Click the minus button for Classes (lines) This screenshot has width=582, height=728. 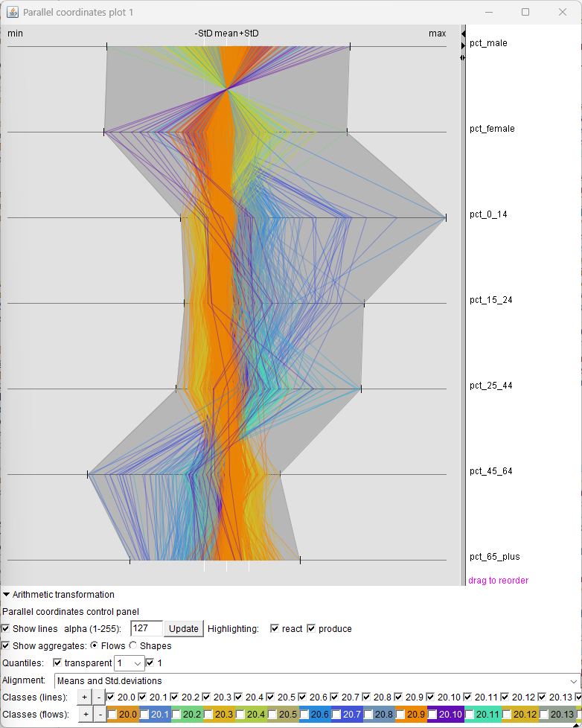point(98,697)
